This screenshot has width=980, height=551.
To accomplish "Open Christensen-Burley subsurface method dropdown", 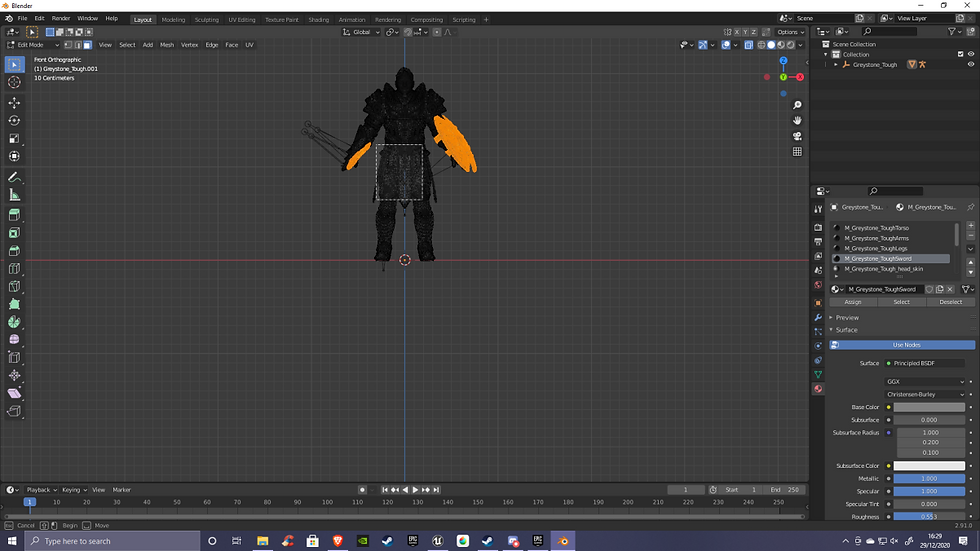I will (x=925, y=394).
